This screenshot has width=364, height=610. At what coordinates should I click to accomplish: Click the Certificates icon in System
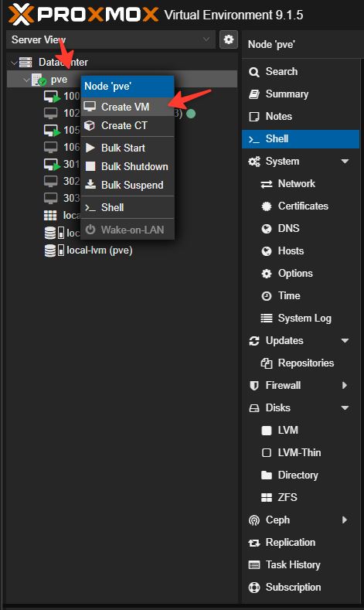tap(267, 206)
